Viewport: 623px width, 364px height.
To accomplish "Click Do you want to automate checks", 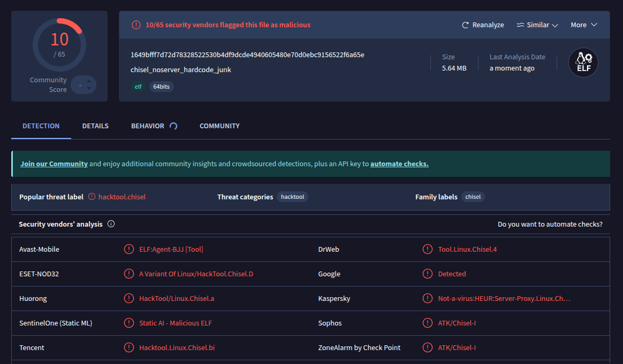I will click(550, 224).
